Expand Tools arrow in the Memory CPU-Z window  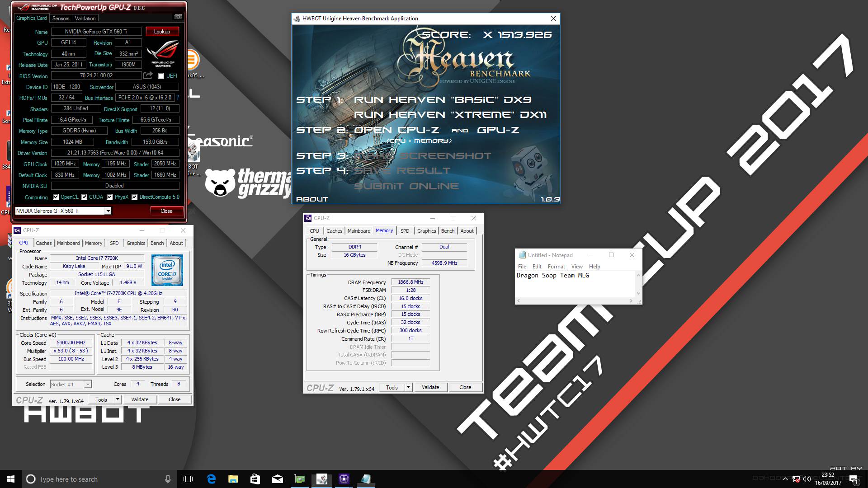408,387
